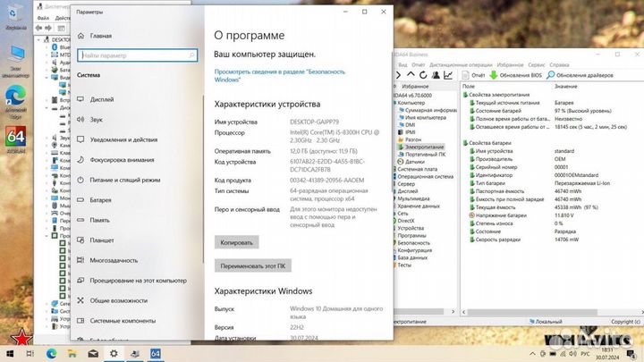
Task: Open Главная home icon in Settings
Action: (80, 36)
